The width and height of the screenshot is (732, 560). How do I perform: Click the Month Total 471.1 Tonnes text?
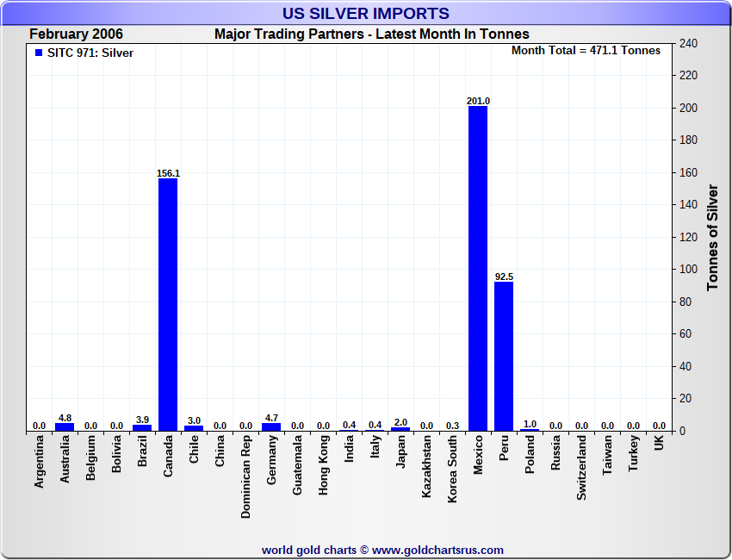pyautogui.click(x=586, y=51)
